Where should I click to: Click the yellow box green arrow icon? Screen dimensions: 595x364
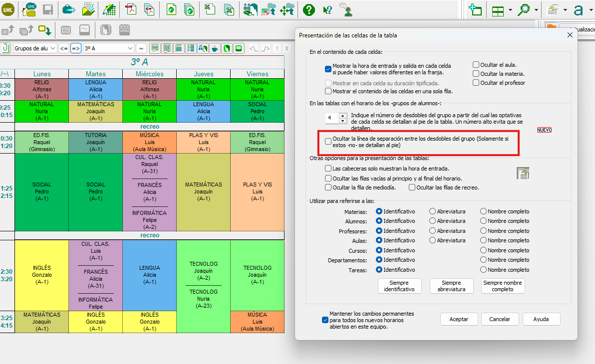[x=45, y=30]
